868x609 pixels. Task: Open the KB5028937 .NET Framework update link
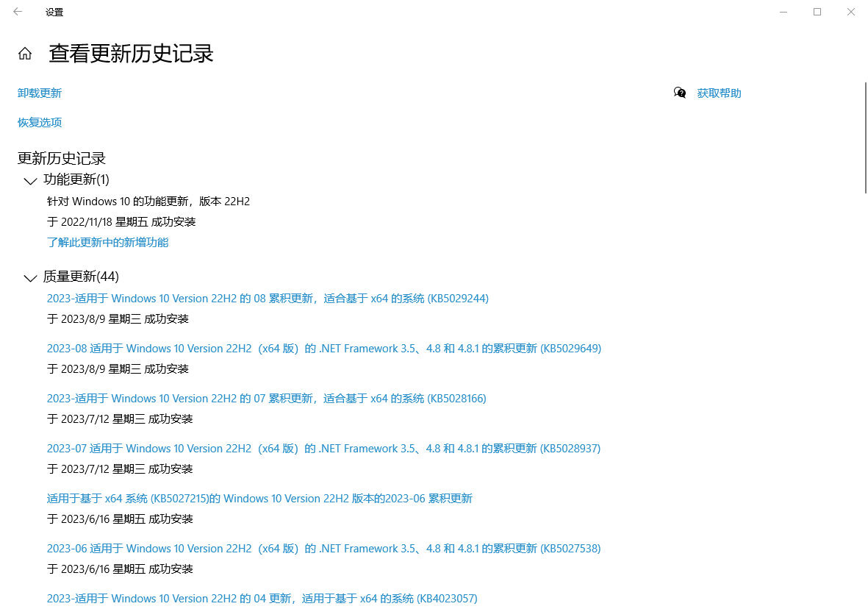pyautogui.click(x=324, y=448)
